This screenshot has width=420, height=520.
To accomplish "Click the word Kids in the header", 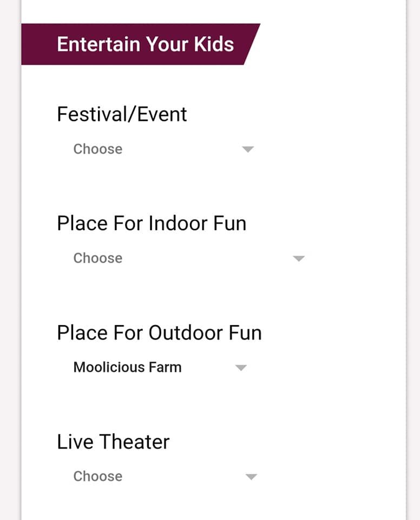I will pos(214,44).
